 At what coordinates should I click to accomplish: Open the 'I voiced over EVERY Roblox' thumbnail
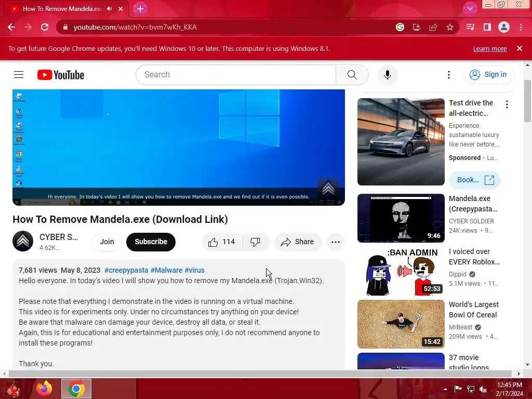pos(401,271)
